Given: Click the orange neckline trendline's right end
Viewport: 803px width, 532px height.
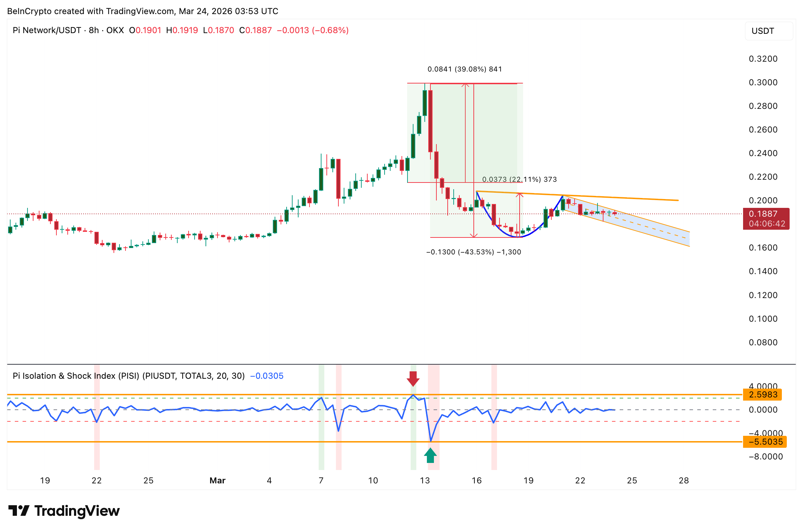Looking at the screenshot, I should 678,200.
